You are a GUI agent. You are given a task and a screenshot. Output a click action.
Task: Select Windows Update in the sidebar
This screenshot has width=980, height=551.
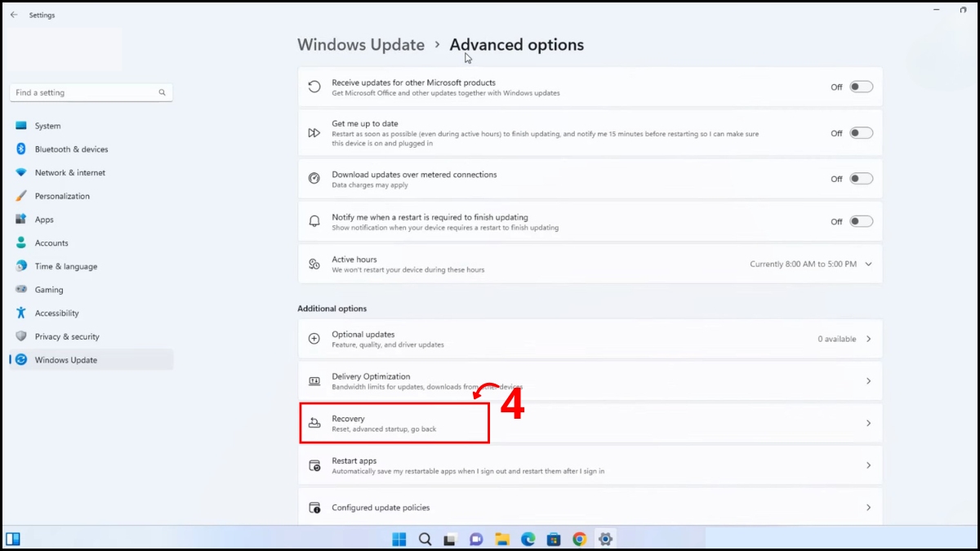91,360
